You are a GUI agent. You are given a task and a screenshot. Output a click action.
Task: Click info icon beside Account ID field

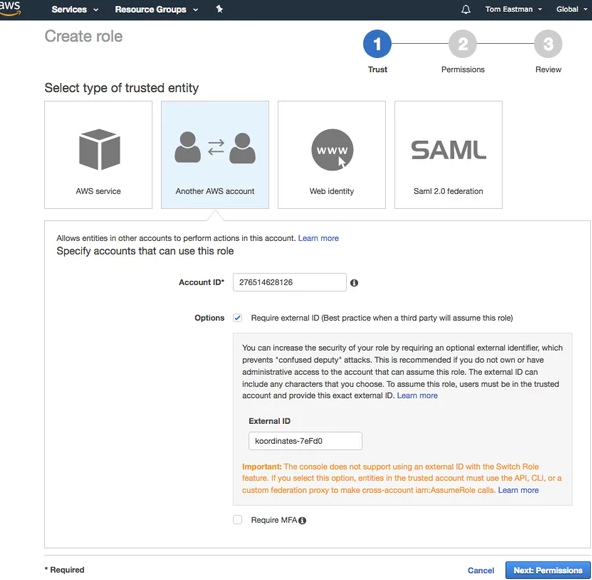pyautogui.click(x=354, y=283)
